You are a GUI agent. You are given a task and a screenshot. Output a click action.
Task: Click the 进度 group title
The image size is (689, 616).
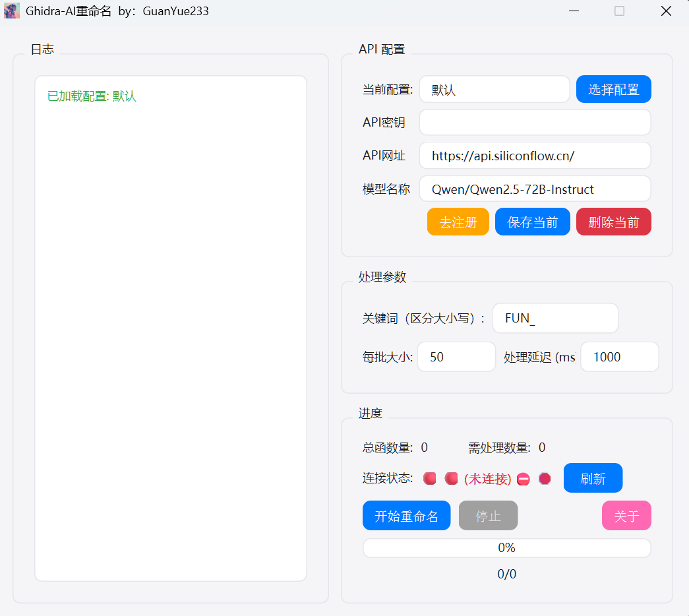pyautogui.click(x=370, y=414)
